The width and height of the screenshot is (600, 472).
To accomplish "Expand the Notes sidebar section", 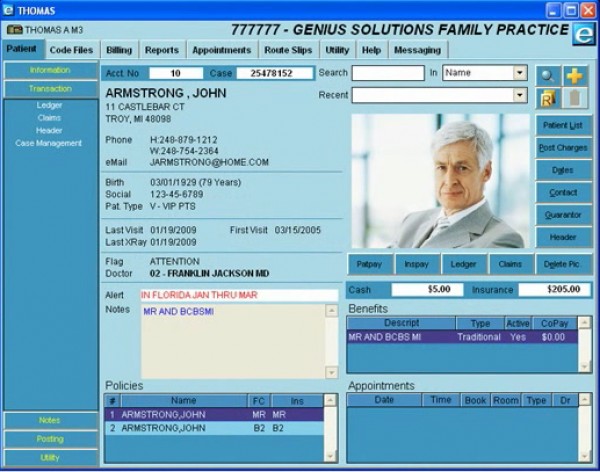I will point(50,420).
